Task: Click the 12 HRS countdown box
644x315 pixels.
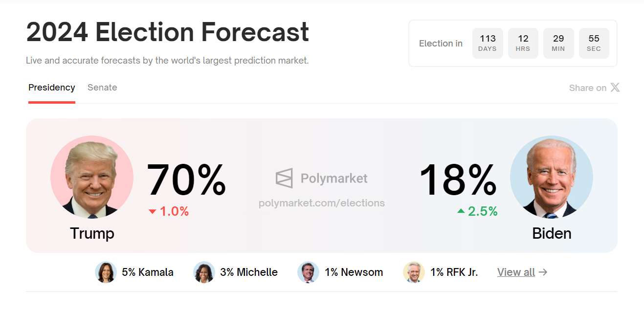Action: click(523, 43)
